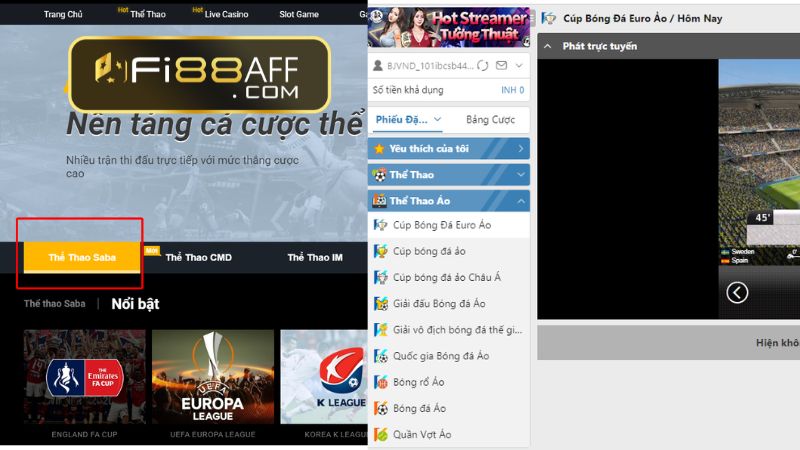Click the Quần Vợt Ảo tennis icon

381,434
